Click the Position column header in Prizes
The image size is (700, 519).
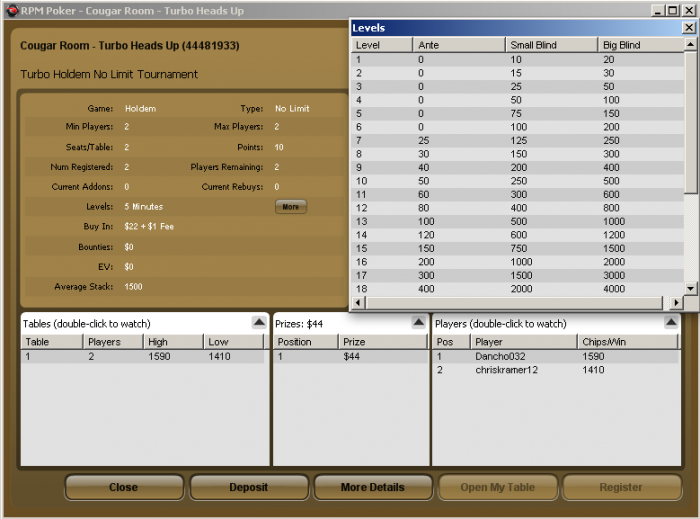[x=306, y=342]
